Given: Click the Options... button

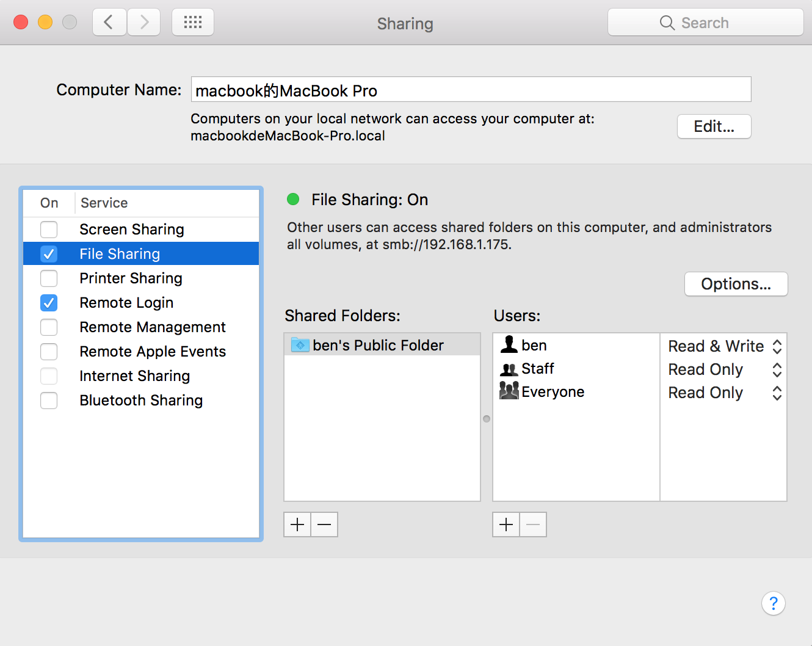Looking at the screenshot, I should (x=736, y=284).
